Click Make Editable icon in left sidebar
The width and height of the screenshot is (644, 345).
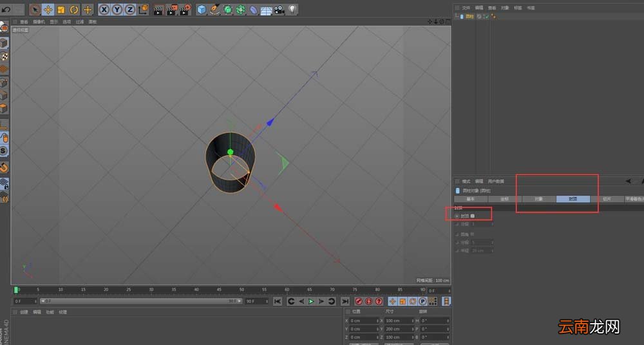(4, 28)
